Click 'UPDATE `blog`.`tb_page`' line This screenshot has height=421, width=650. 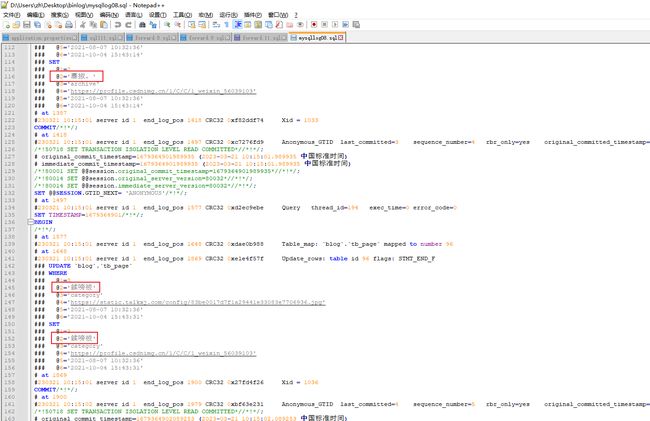tap(83, 266)
